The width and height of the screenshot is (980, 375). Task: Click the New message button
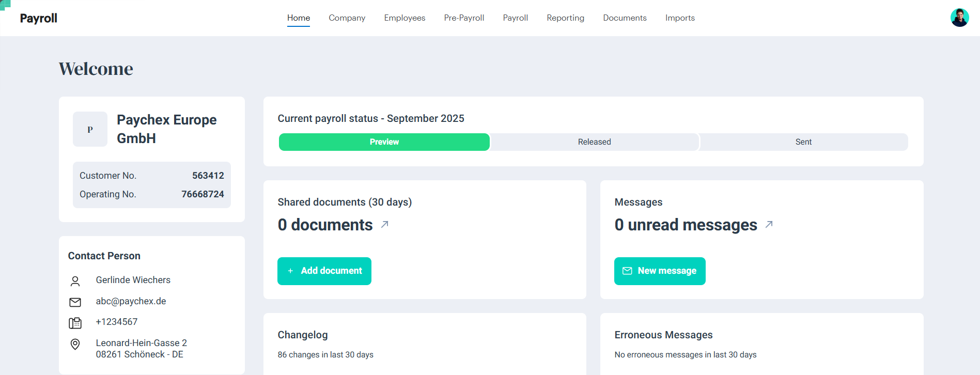pos(660,271)
